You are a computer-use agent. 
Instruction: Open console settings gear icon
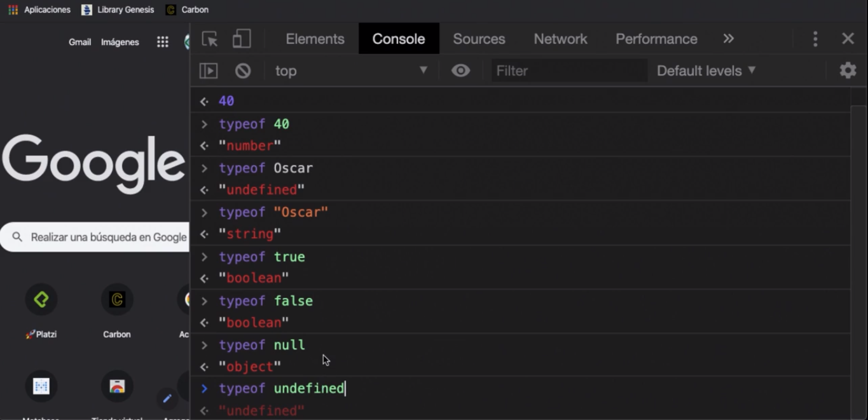[848, 70]
